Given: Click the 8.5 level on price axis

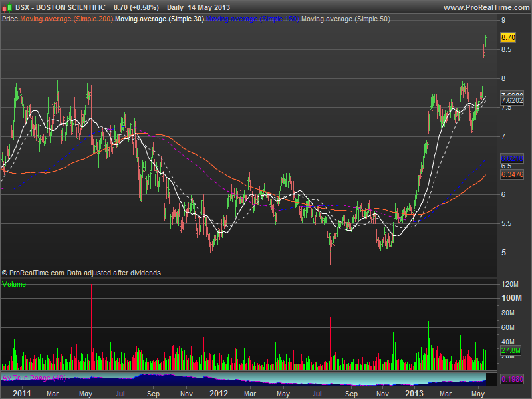Looking at the screenshot, I should pos(507,49).
